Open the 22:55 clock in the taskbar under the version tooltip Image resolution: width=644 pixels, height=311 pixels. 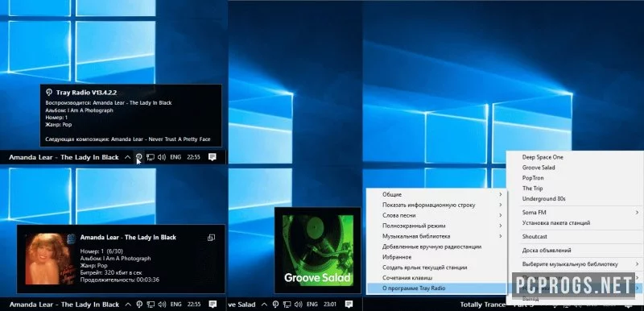(x=193, y=157)
